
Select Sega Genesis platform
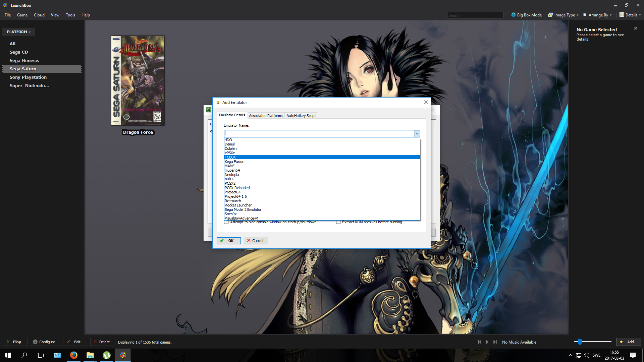click(x=42, y=60)
